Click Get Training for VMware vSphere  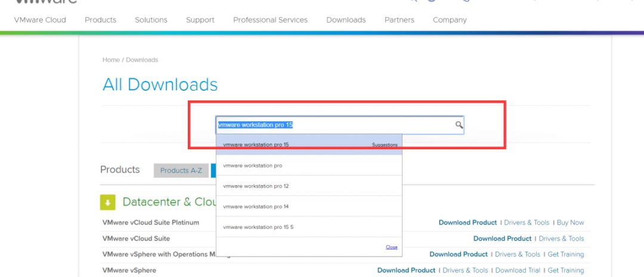pos(566,270)
